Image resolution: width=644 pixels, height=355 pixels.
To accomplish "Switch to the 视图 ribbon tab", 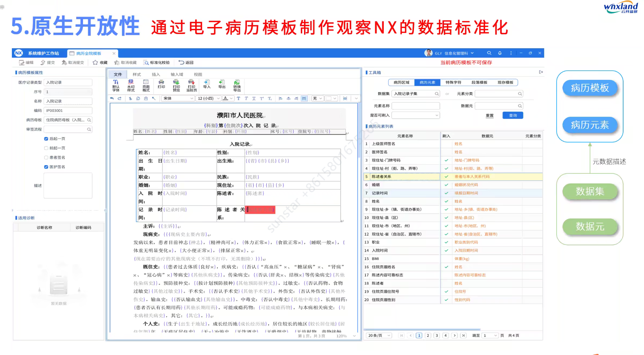I will point(198,74).
